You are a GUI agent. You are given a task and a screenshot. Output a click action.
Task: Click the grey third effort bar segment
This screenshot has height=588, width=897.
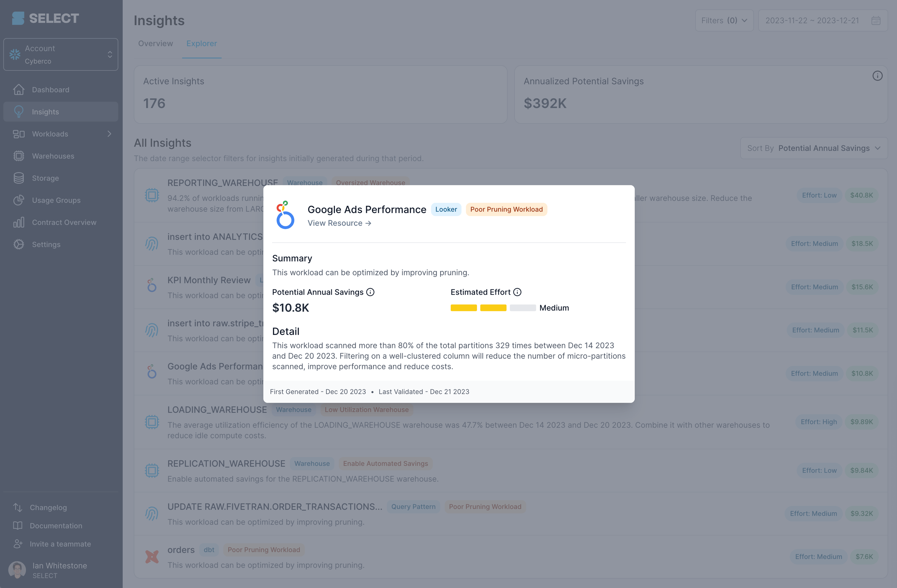click(523, 308)
